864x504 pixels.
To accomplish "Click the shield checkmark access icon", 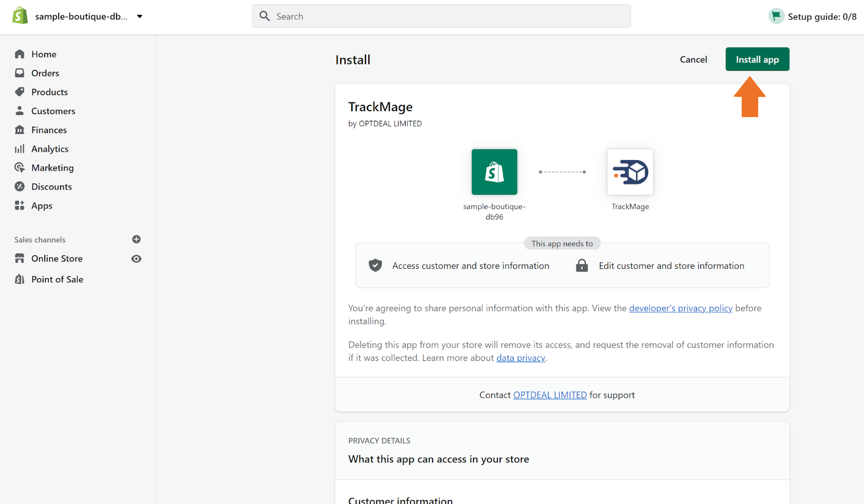I will [x=375, y=265].
